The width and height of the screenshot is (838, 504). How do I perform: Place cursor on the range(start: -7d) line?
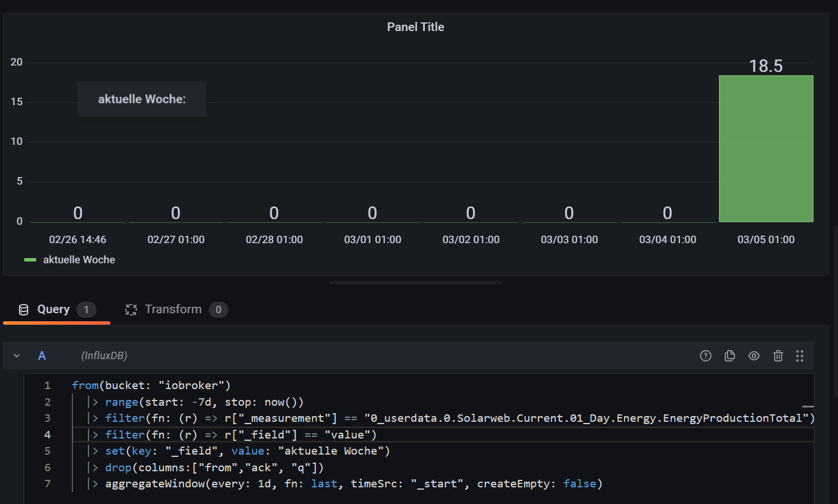(196, 402)
